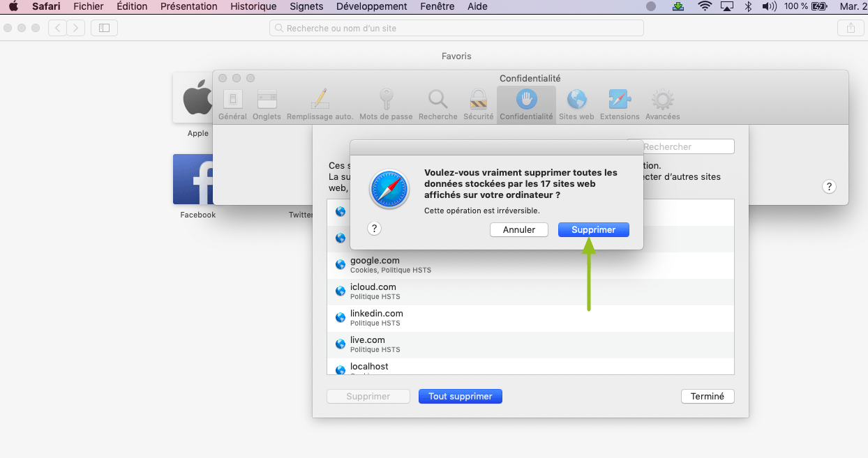Click the Terminé button
This screenshot has width=868, height=458.
(708, 396)
